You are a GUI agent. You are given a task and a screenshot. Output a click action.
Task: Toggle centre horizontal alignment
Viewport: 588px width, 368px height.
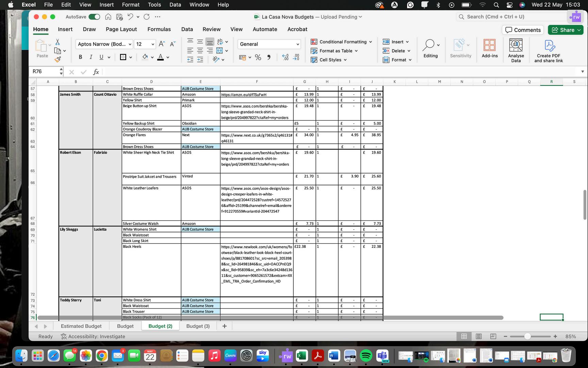(x=200, y=51)
